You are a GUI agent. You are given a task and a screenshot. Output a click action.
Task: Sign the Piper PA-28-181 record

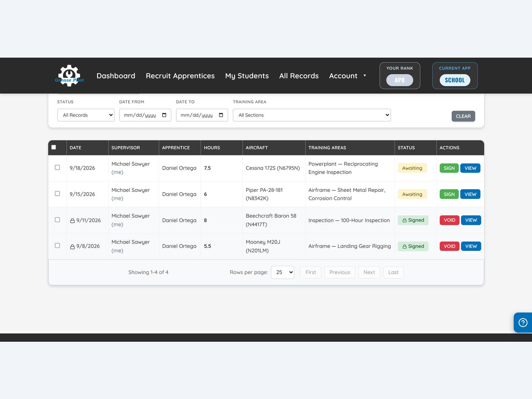pos(449,194)
